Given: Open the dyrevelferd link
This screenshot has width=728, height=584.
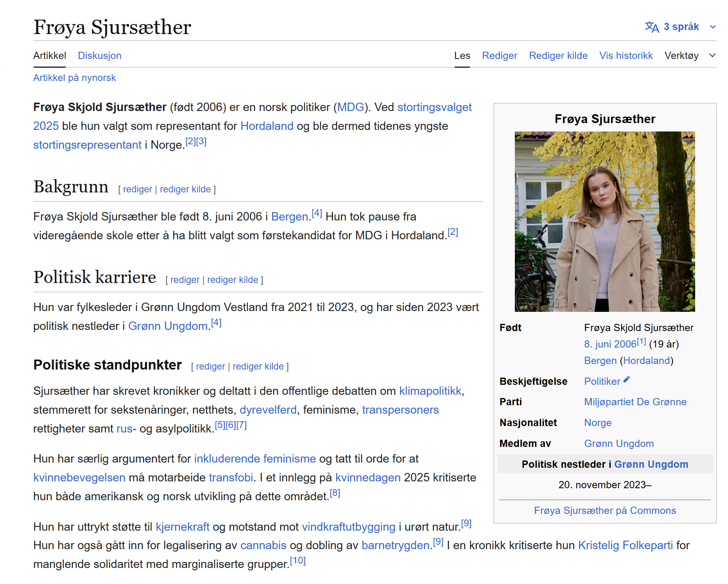Looking at the screenshot, I should click(x=268, y=410).
